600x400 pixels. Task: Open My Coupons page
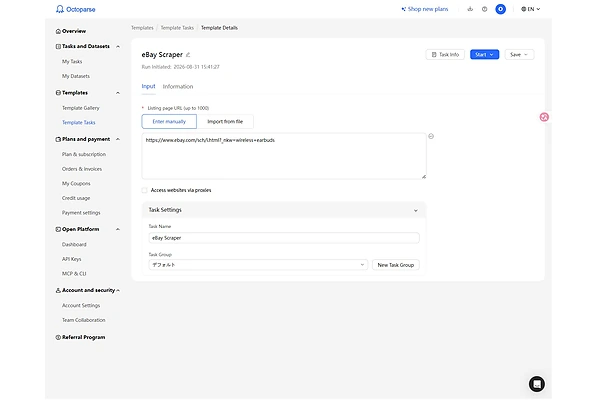click(76, 183)
